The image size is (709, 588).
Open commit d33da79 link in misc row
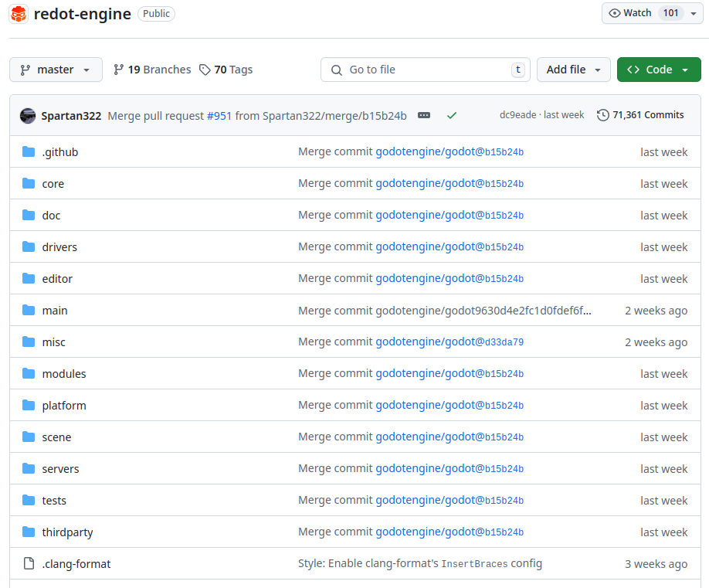click(x=504, y=342)
